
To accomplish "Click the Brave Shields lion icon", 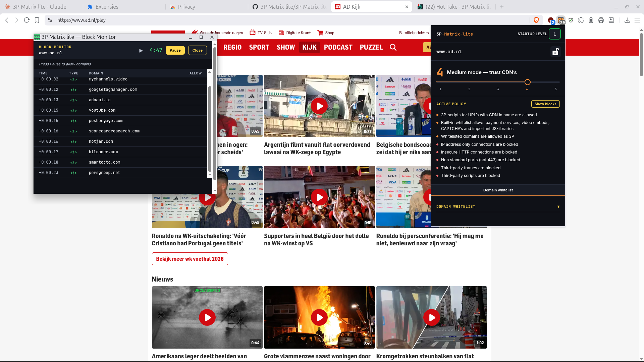I will [x=536, y=20].
